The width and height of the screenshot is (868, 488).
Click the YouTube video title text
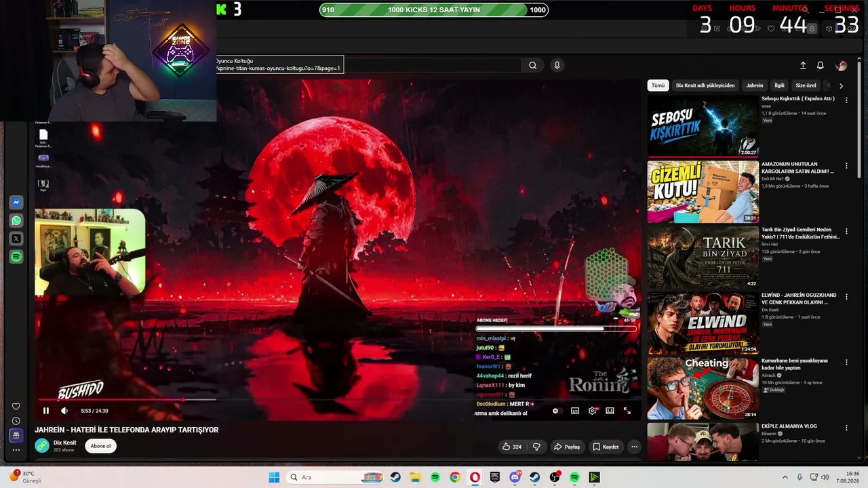(127, 430)
